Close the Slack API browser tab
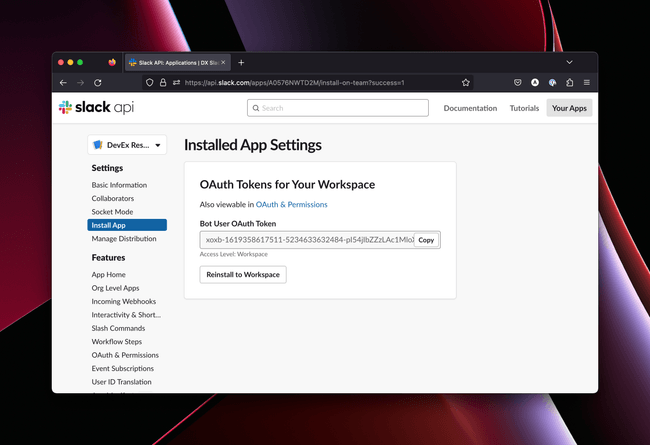 (x=223, y=63)
